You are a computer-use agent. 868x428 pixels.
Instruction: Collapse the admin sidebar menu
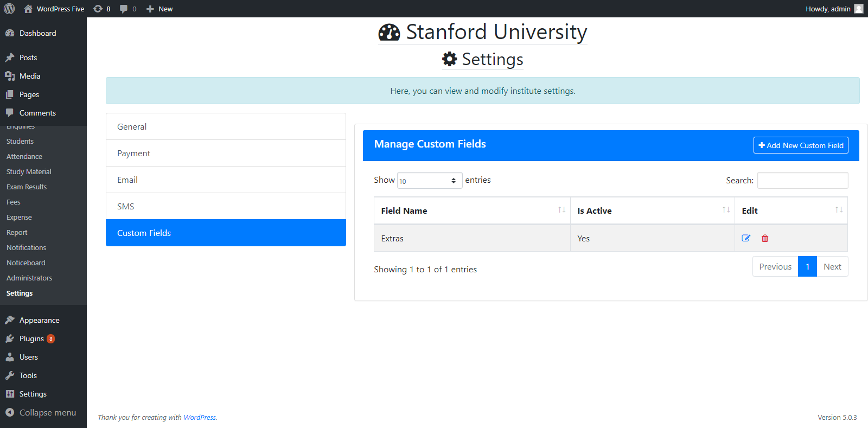(48, 412)
